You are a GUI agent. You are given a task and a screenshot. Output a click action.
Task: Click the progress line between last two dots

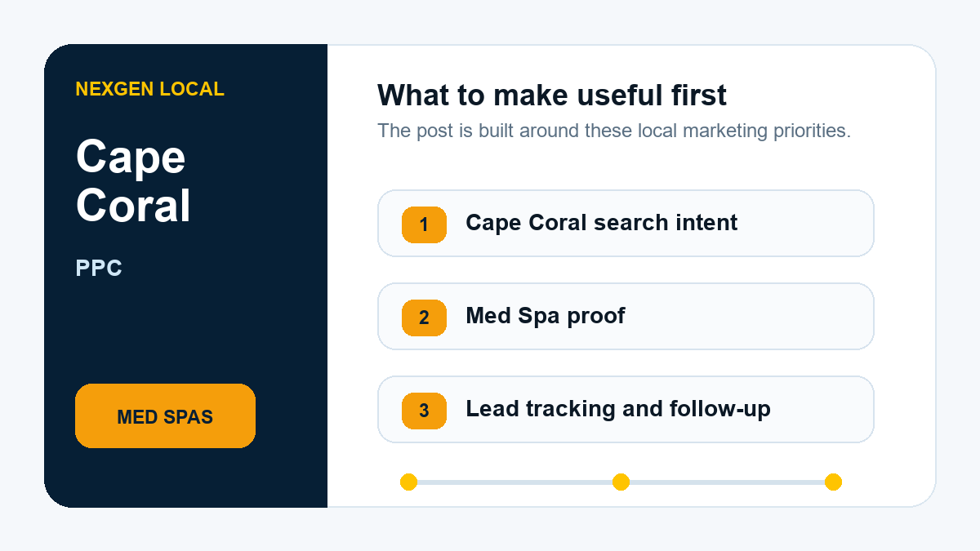point(727,482)
